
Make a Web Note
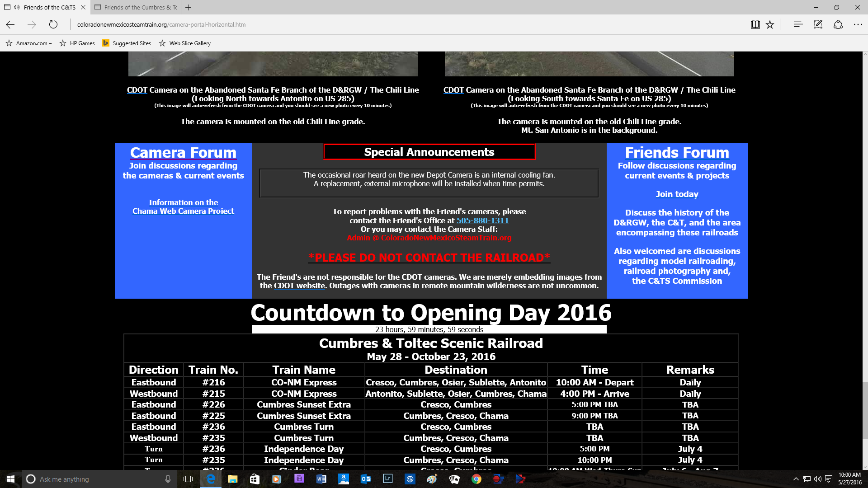[x=818, y=24]
